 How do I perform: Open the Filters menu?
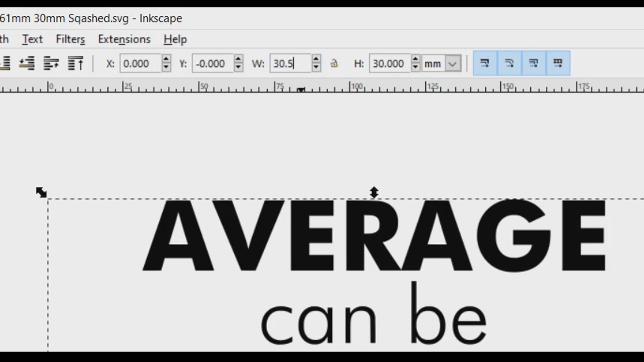[x=70, y=39]
